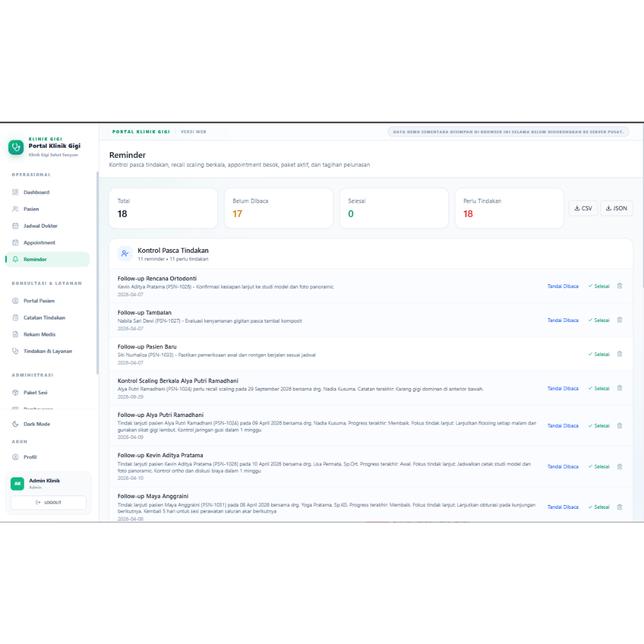Viewport: 644px width, 644px height.
Task: Click the Belum Dibaca card
Action: point(279,208)
